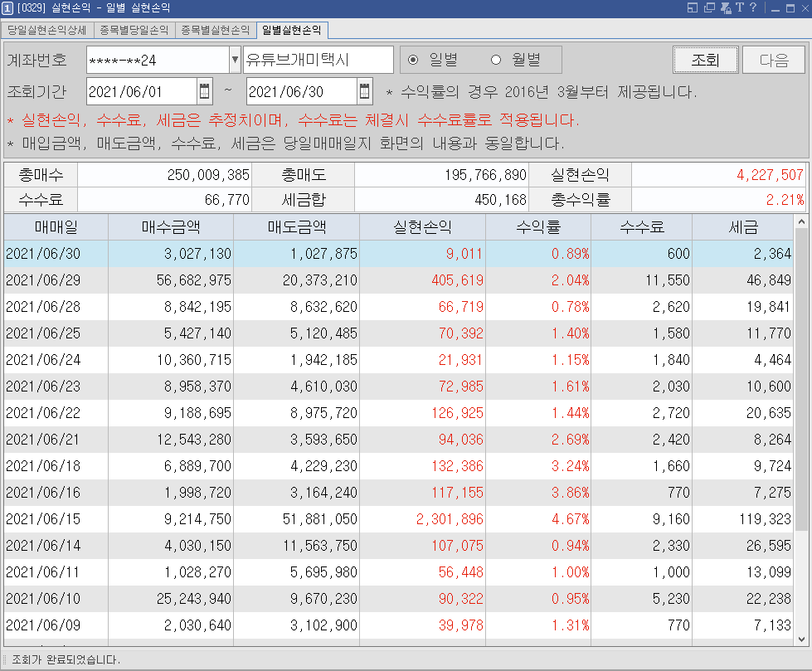Select the 일별 radio button
Screen dimensions: 812x671
pyautogui.click(x=413, y=60)
